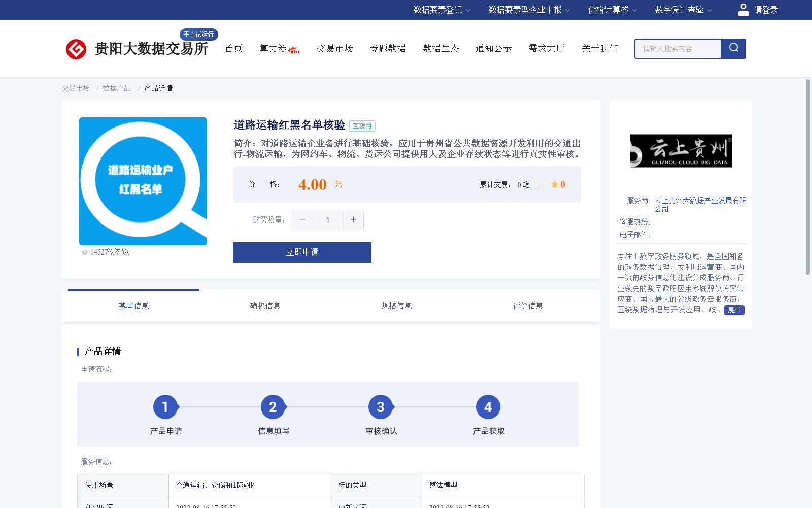Open provider 云上贵州大数据产业发展有限公司 link
Viewport: 812px width, 508px height.
click(700, 205)
